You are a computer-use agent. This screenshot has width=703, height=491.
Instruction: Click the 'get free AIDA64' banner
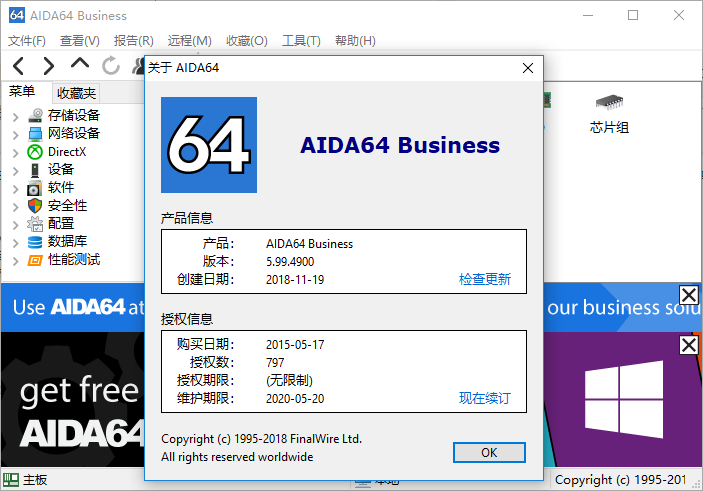[73, 400]
